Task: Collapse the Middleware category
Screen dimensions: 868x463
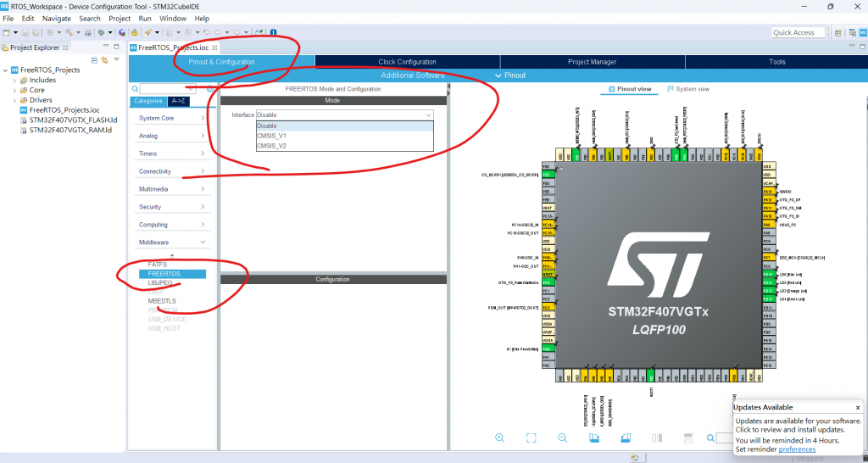Action: 203,242
